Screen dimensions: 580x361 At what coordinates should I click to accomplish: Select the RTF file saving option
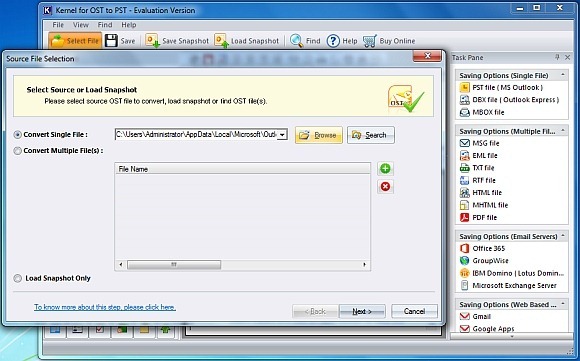click(x=478, y=180)
